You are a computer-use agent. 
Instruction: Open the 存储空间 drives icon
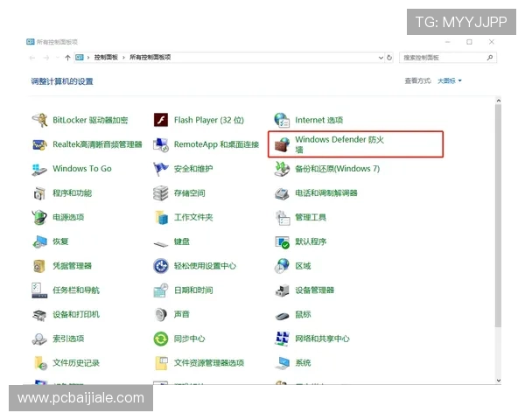[x=161, y=193]
